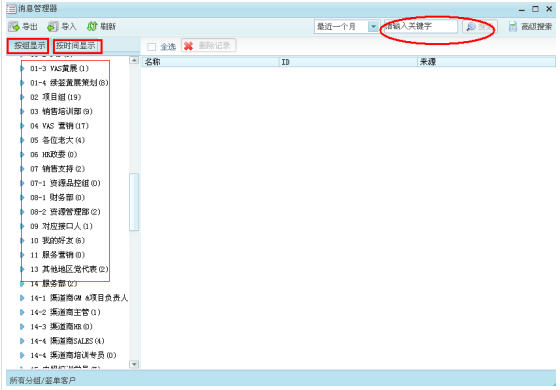Image resolution: width=560 pixels, height=390 pixels.
Task: Select 07 销售支持 (2) group
Action: (x=57, y=169)
